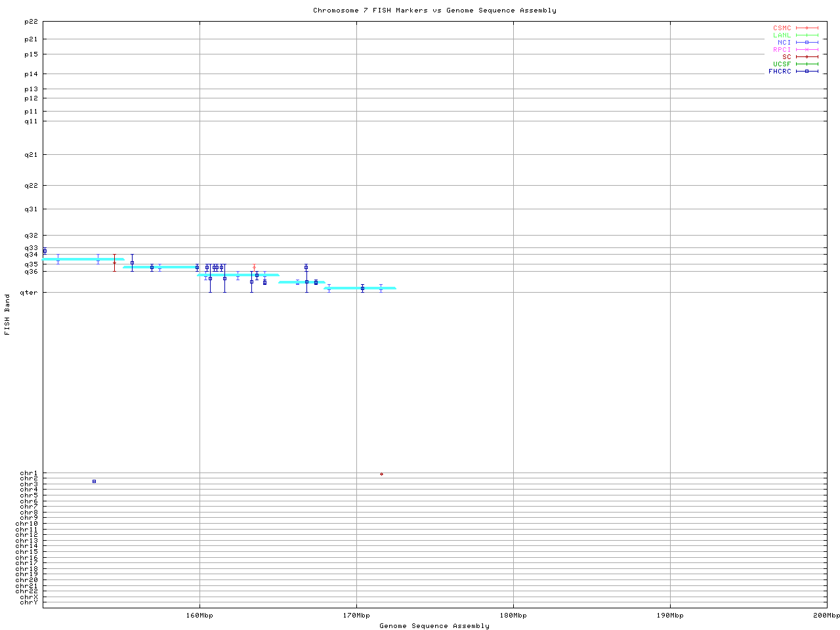Click the FHCRC legend text
The image size is (840, 630).
coord(780,71)
